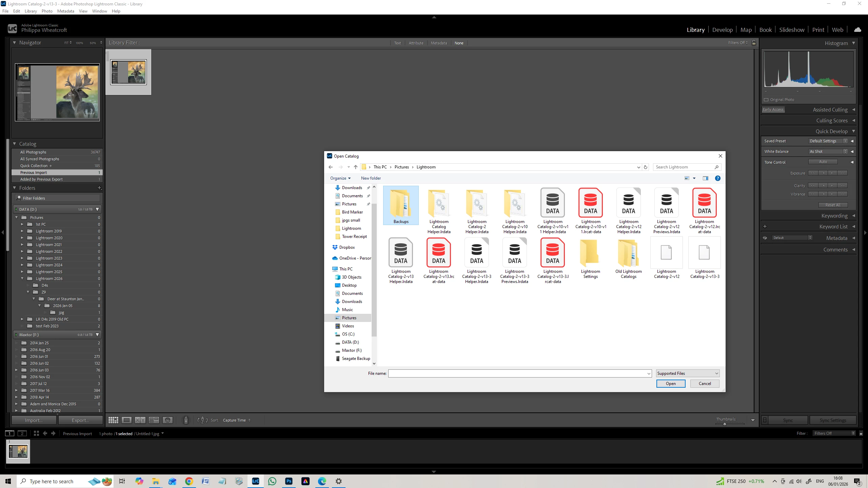Toggle the Metadata panel eye icon

[x=765, y=238]
